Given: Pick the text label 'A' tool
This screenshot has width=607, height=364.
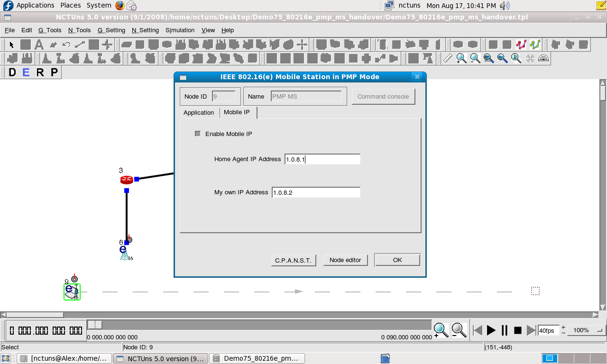Looking at the screenshot, I should [39, 45].
